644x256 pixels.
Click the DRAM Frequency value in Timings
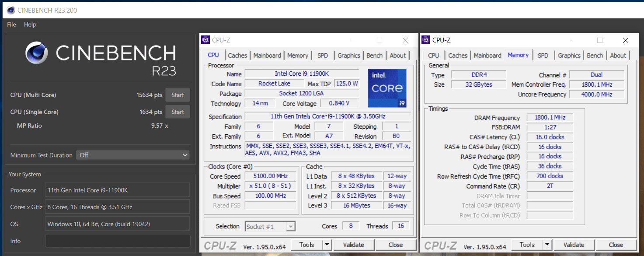(x=550, y=118)
